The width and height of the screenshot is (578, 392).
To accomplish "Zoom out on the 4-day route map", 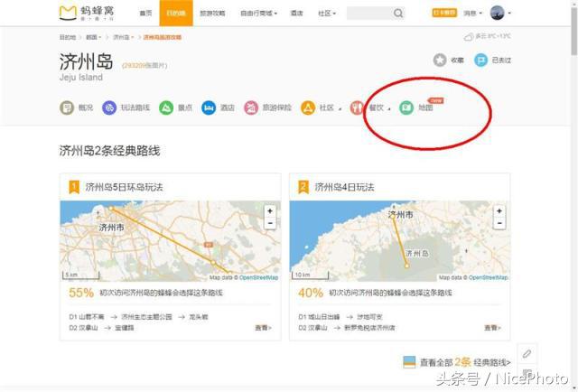I will (499, 223).
